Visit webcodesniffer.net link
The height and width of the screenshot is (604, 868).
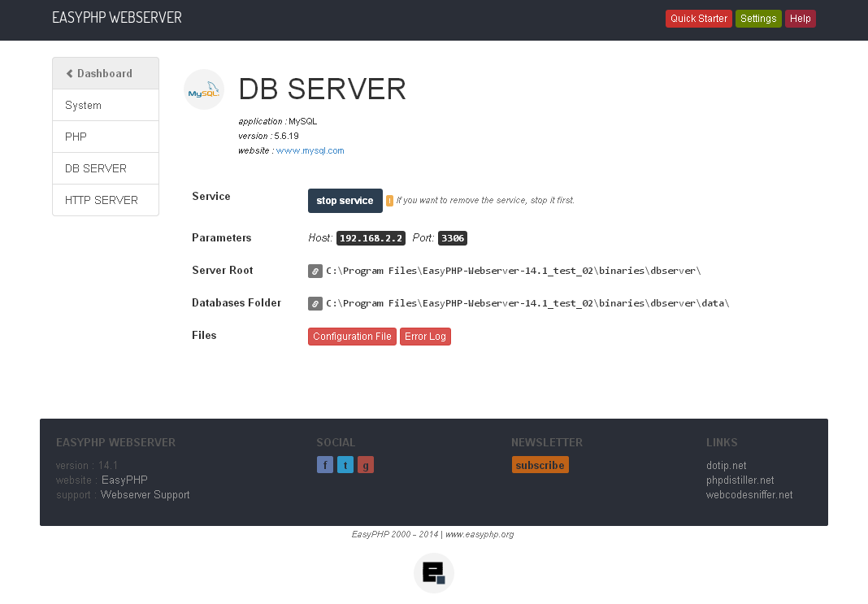pos(749,494)
